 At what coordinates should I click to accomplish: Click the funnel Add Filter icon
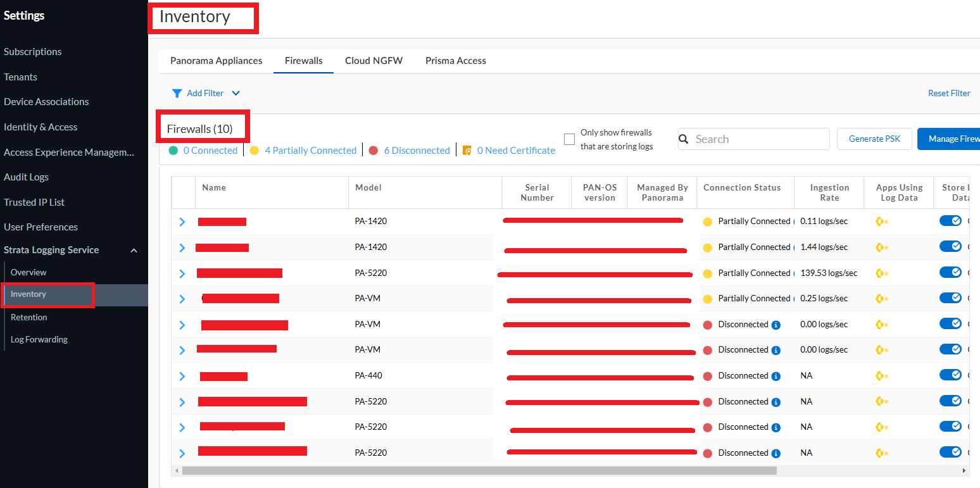click(x=177, y=94)
